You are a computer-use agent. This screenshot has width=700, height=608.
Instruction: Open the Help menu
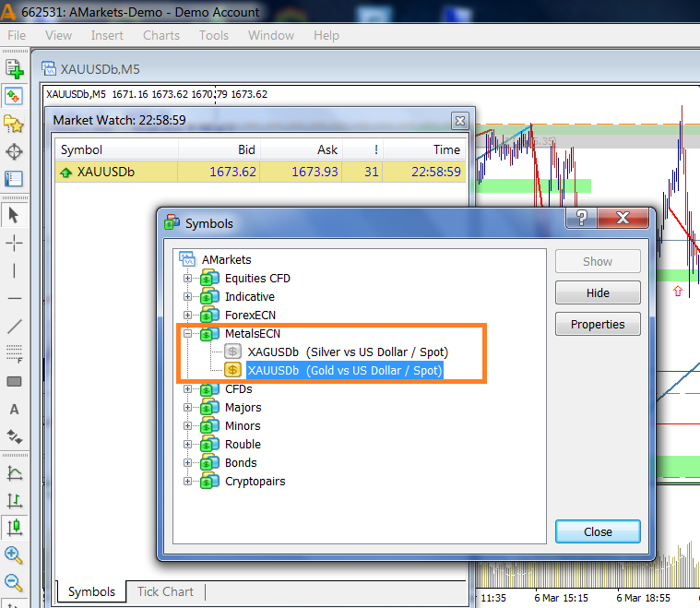(326, 35)
